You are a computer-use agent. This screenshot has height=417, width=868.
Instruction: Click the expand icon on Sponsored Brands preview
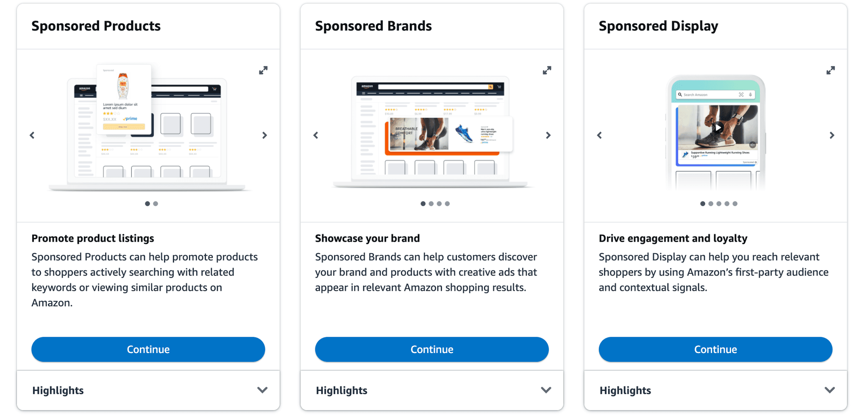547,70
